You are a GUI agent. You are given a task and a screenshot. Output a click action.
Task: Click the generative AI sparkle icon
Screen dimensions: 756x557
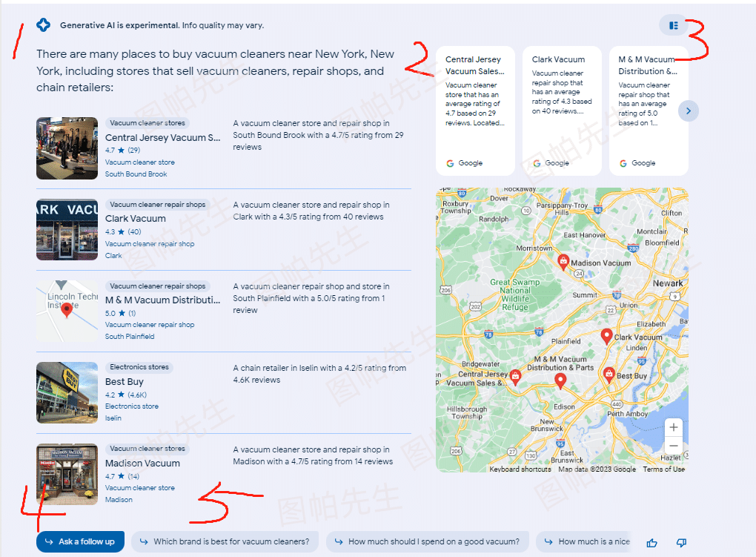point(44,25)
